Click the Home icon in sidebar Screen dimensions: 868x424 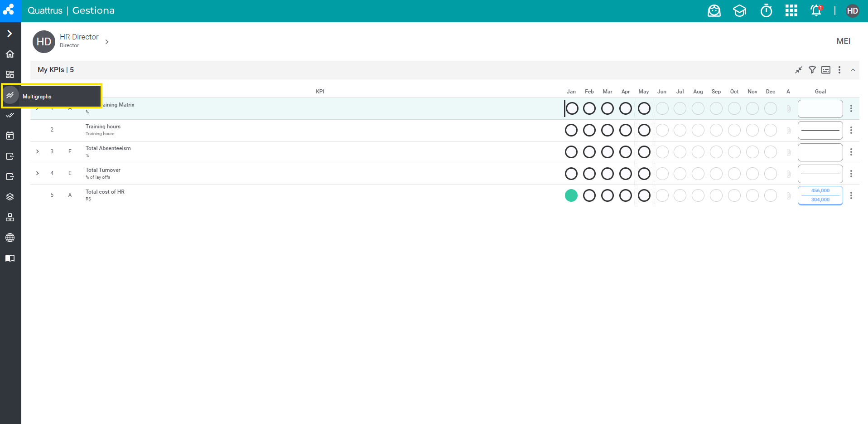10,54
